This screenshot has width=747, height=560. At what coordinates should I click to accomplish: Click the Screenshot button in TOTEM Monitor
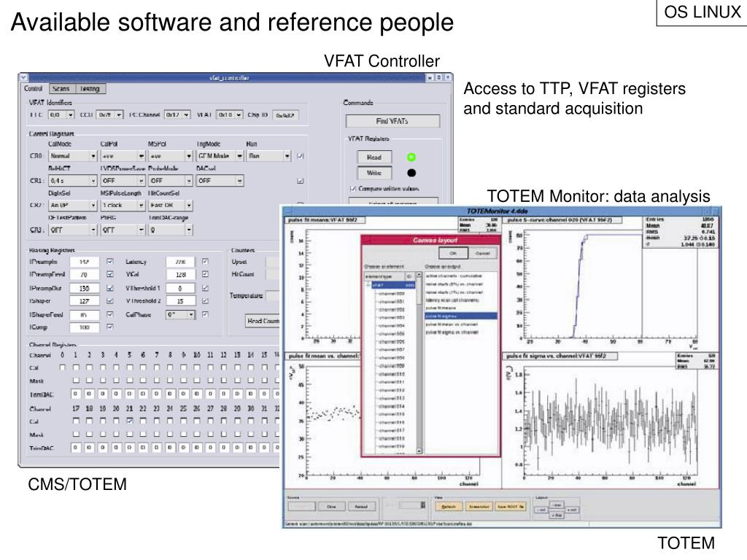(x=479, y=507)
